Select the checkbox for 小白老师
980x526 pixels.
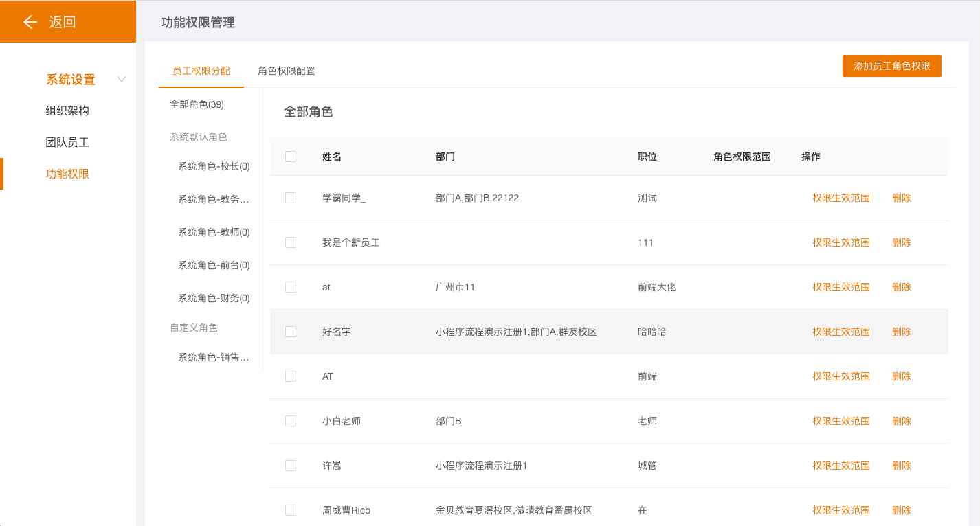291,421
